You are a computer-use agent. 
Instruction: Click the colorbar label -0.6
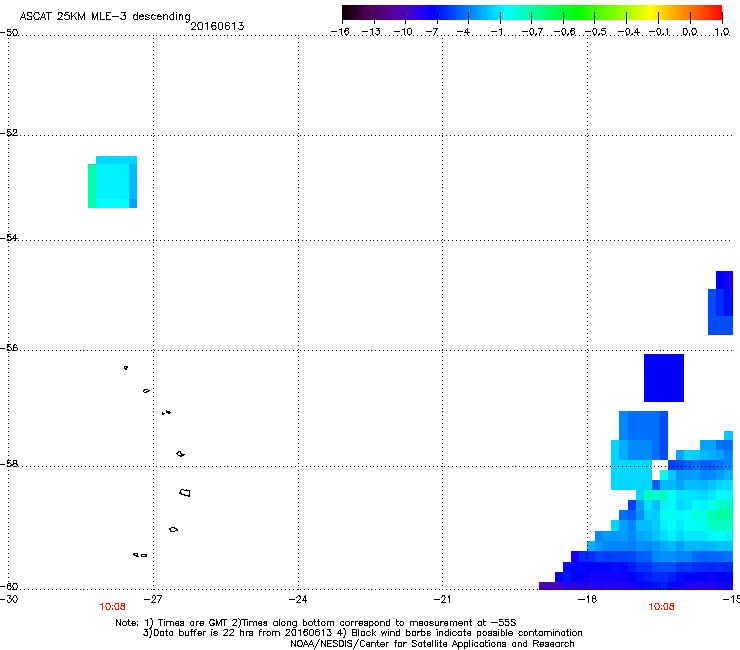click(x=564, y=32)
